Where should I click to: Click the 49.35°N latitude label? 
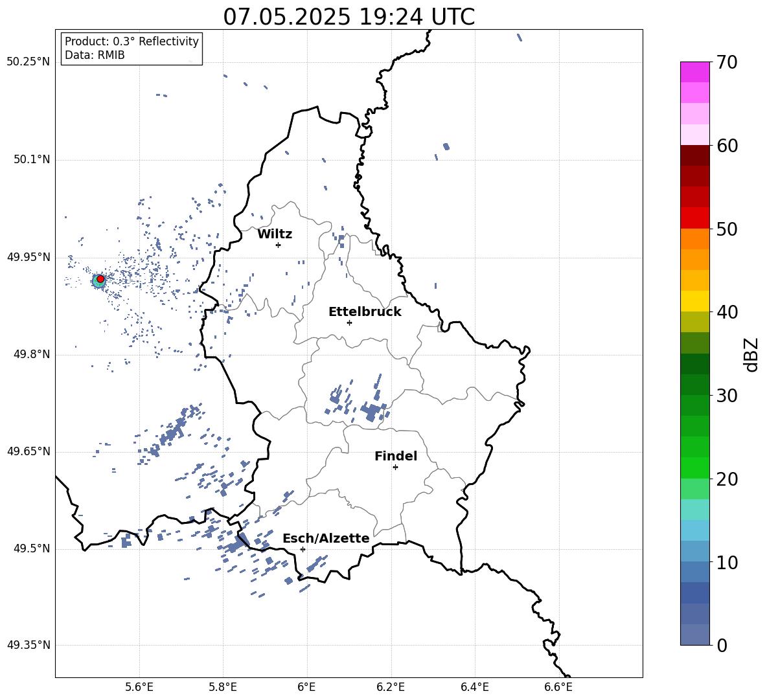click(28, 645)
